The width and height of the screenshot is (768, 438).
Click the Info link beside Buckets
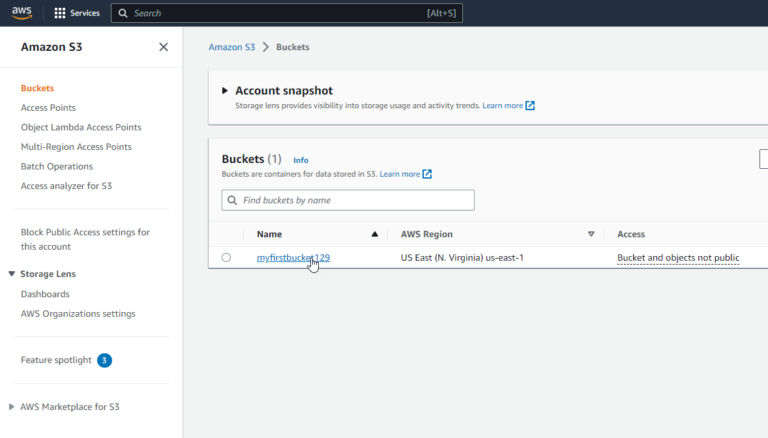(300, 160)
